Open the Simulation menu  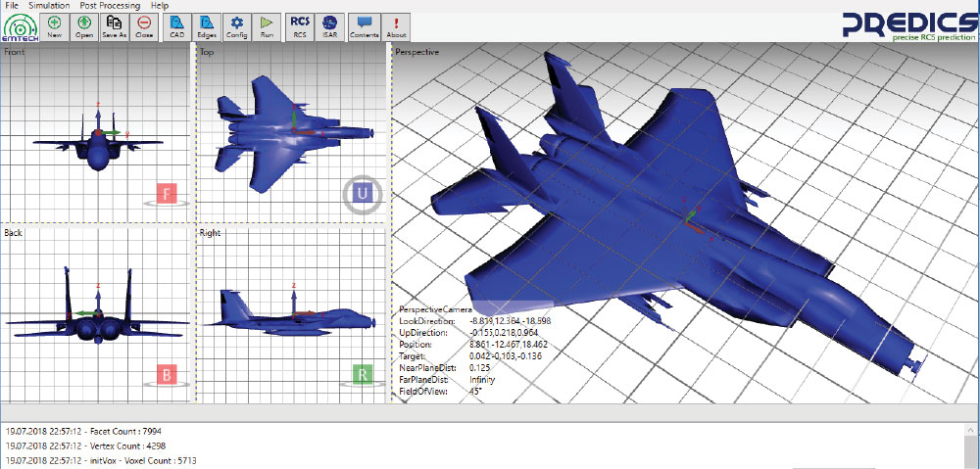click(49, 6)
